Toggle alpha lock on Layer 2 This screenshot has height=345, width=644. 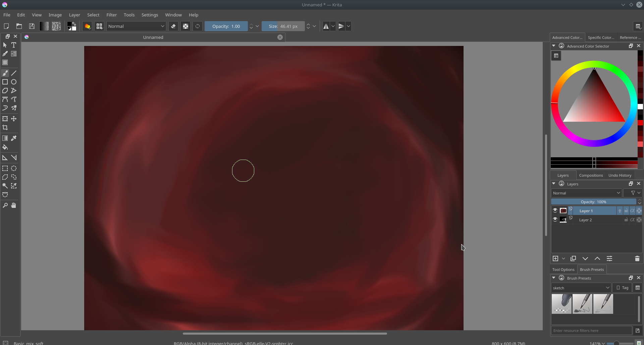pos(639,220)
